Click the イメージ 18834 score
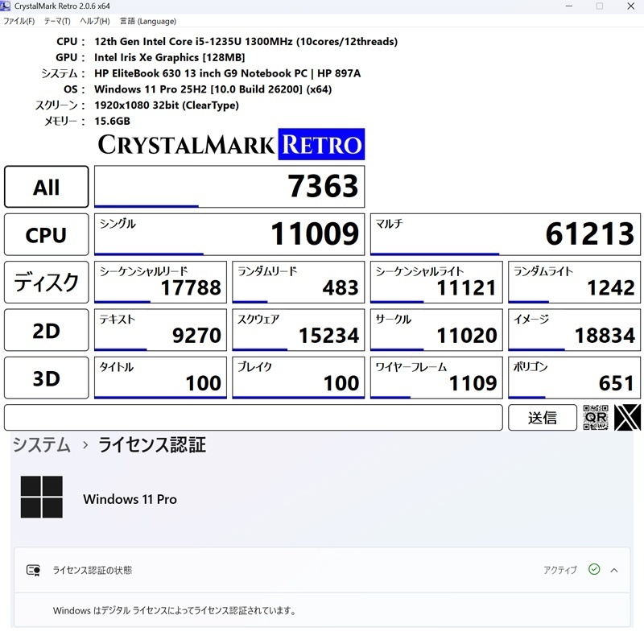The height and width of the screenshot is (644, 644). [574, 330]
